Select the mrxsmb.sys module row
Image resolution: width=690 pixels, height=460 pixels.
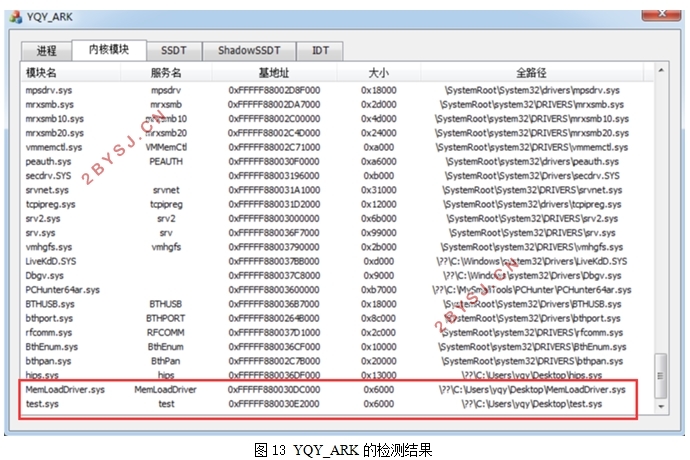pos(338,105)
